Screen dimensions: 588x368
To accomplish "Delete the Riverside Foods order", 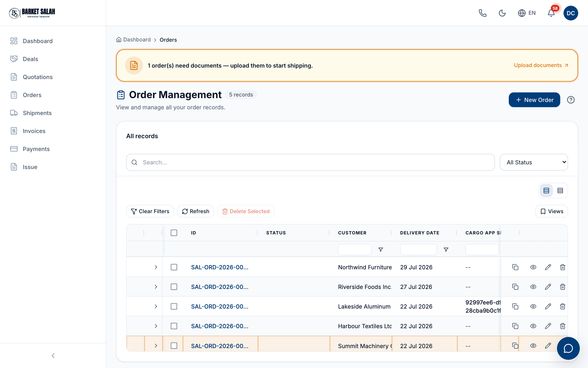I will point(563,287).
